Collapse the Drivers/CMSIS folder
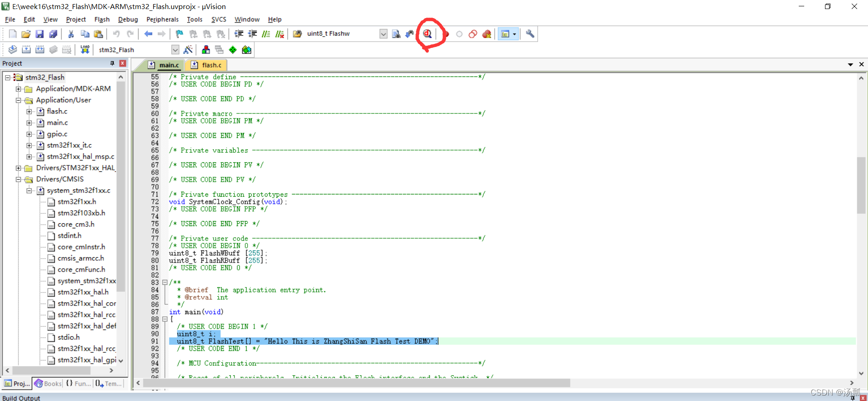Image resolution: width=868 pixels, height=401 pixels. click(x=19, y=179)
